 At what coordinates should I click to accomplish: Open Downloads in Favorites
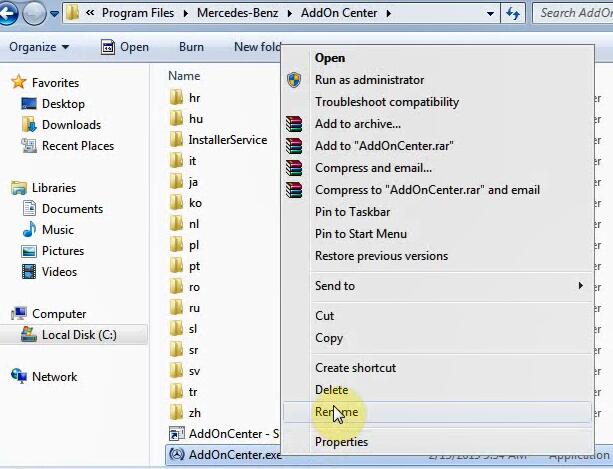[61, 125]
